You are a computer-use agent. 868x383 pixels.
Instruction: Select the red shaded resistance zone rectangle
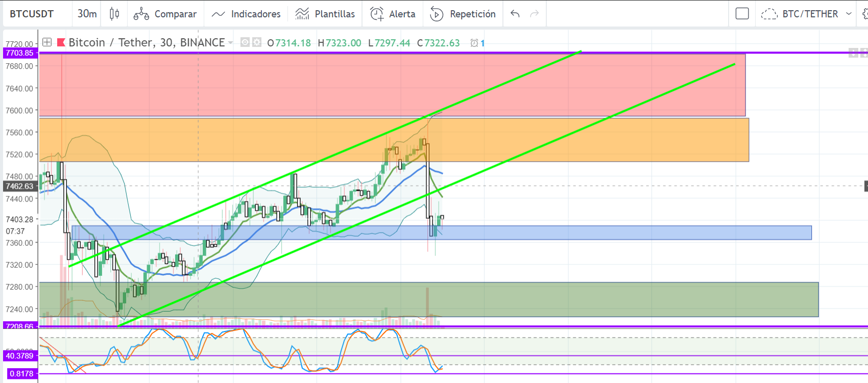[392, 85]
